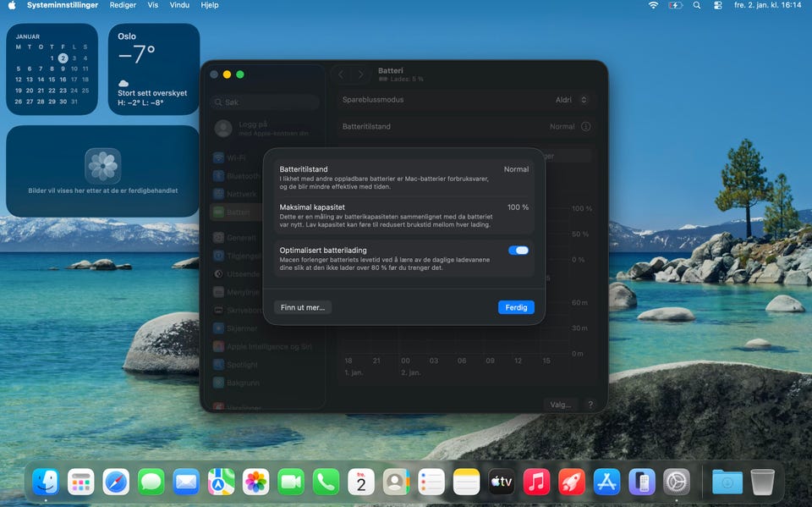Open FaceTime from the Dock
The width and height of the screenshot is (812, 507).
[x=291, y=482]
